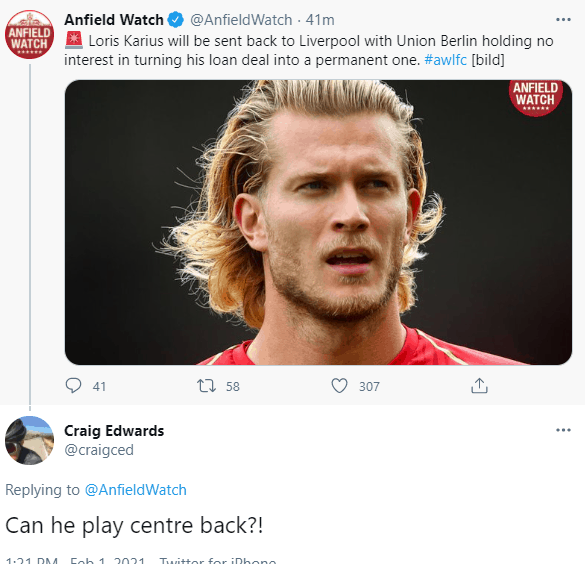Open more options on Anfield Watch tweet
Screen dimensions: 585x564
[x=563, y=19]
